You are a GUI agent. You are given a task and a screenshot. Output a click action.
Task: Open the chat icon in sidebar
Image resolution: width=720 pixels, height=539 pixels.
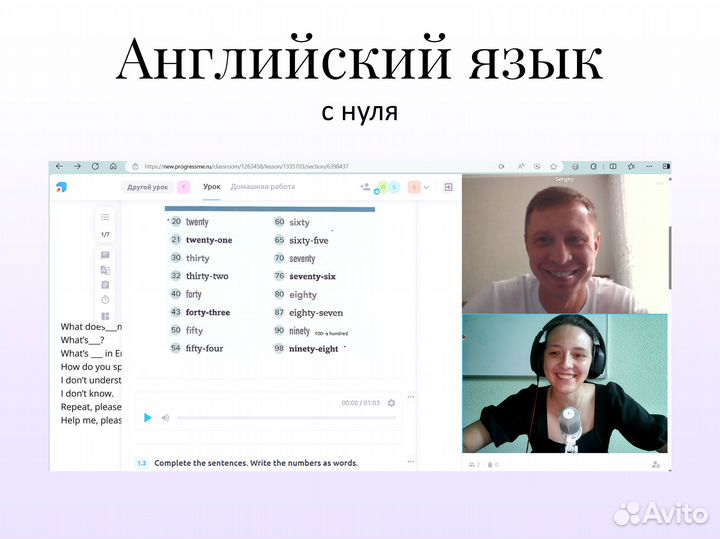click(x=105, y=255)
